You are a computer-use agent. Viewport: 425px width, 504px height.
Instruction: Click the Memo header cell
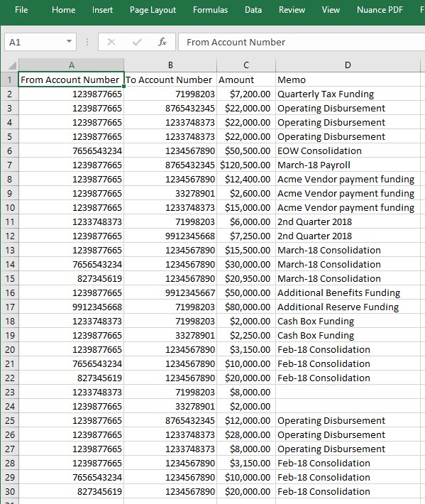(x=348, y=80)
